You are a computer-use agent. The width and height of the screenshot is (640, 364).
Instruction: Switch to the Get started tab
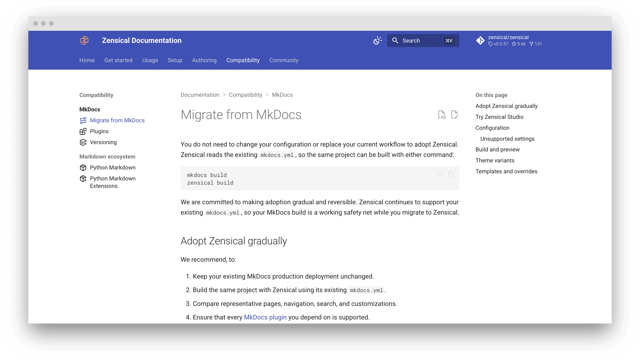[x=118, y=60]
